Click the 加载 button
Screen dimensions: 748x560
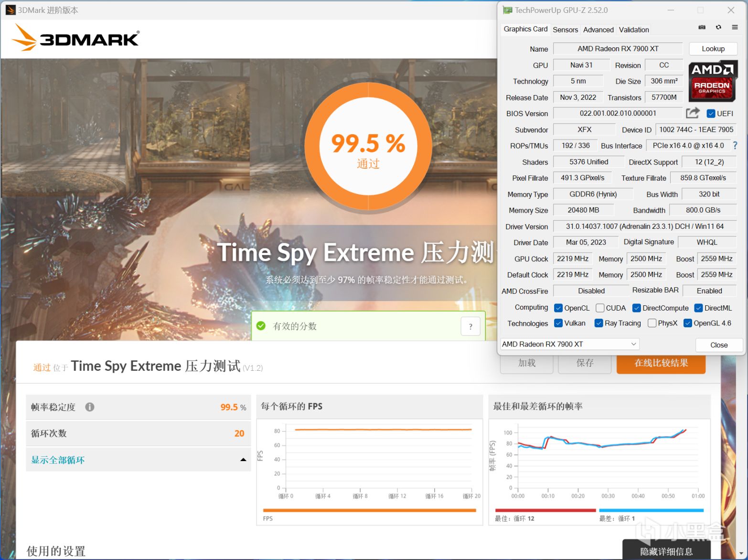(x=526, y=363)
